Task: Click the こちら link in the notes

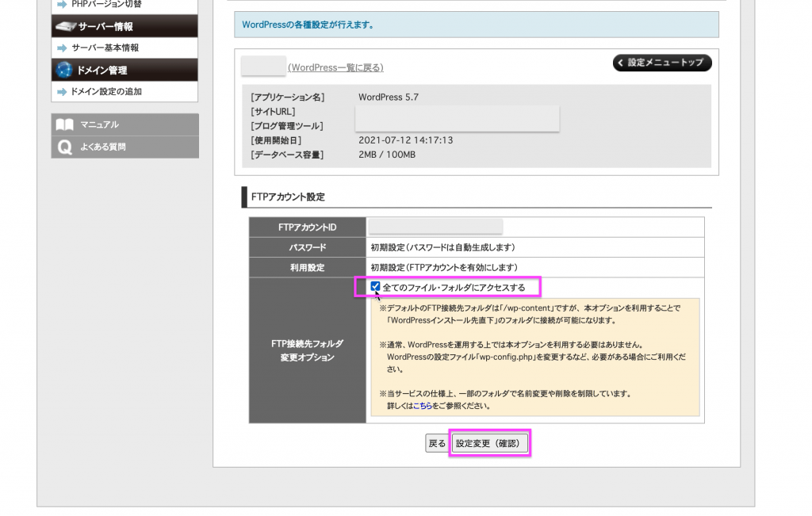Action: pyautogui.click(x=423, y=407)
